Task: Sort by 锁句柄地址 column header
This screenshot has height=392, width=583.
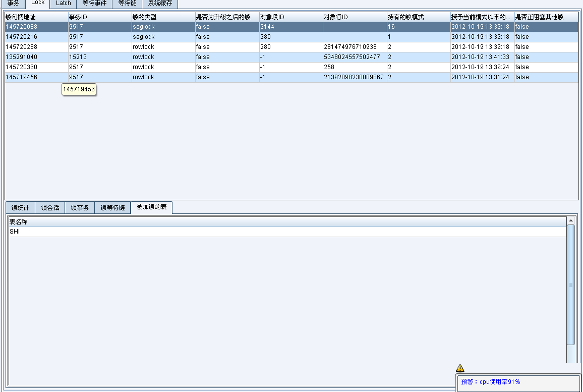Action: pyautogui.click(x=36, y=17)
